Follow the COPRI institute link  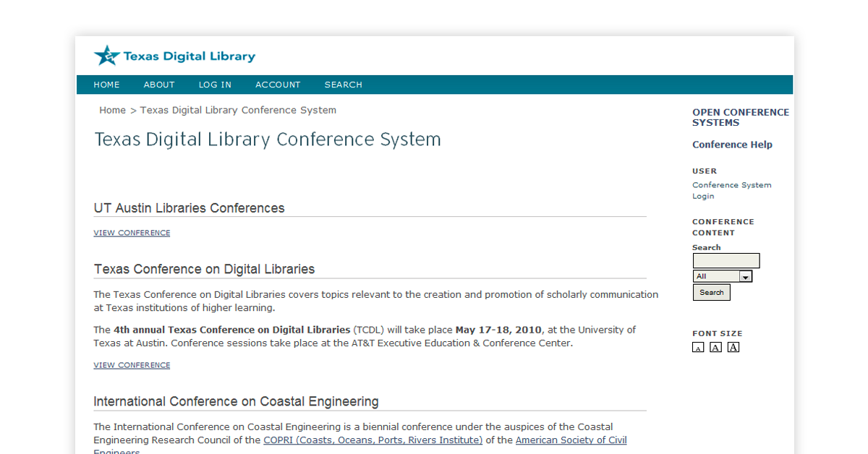373,440
